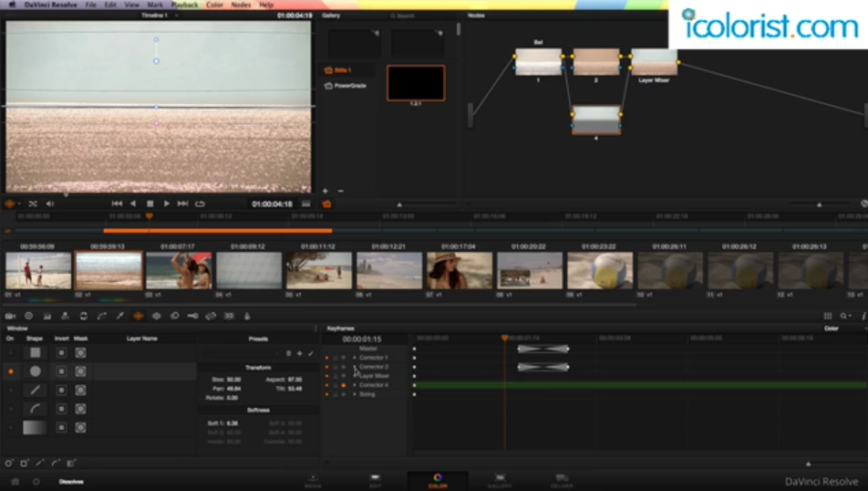868x491 pixels.
Task: Switch to the Media page tab
Action: 313,481
